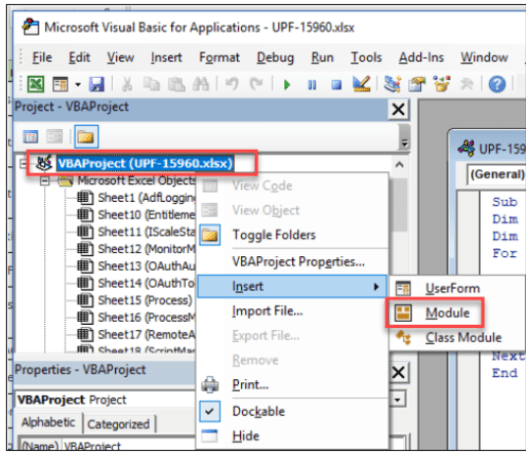Select Sheet12 in project tree

pyautogui.click(x=146, y=249)
